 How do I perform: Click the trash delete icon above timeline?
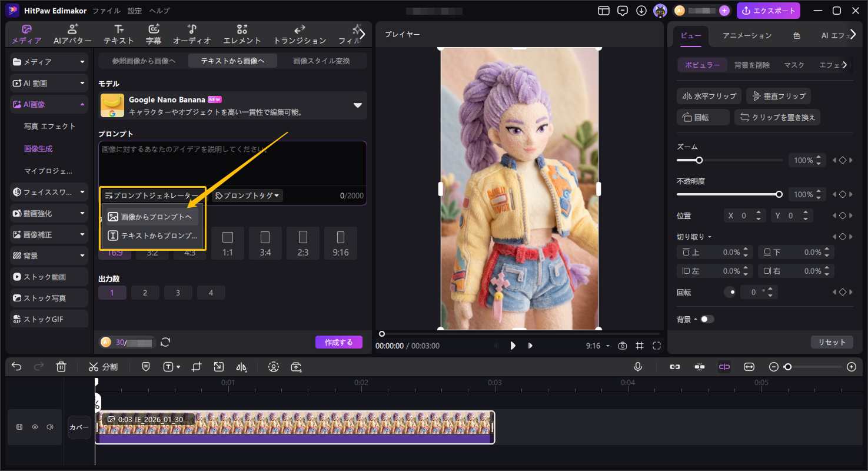pos(61,367)
